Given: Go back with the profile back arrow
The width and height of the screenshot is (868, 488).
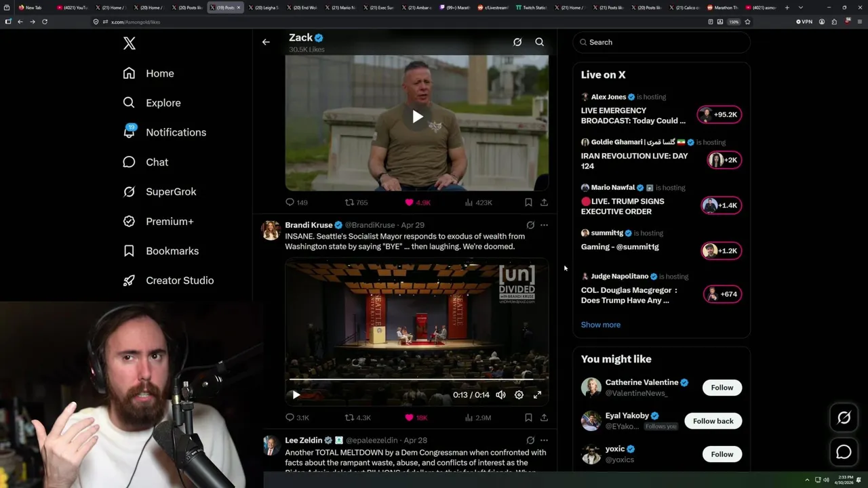Looking at the screenshot, I should (266, 42).
